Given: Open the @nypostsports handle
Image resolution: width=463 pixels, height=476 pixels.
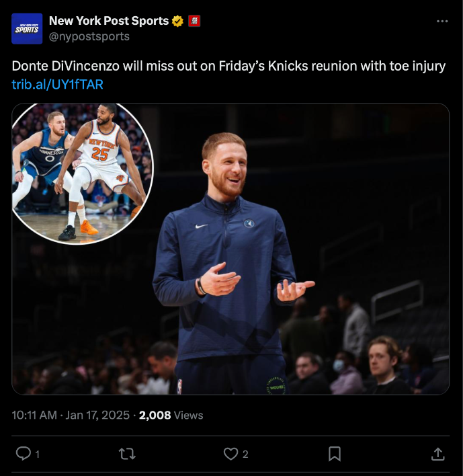Looking at the screenshot, I should pyautogui.click(x=89, y=36).
